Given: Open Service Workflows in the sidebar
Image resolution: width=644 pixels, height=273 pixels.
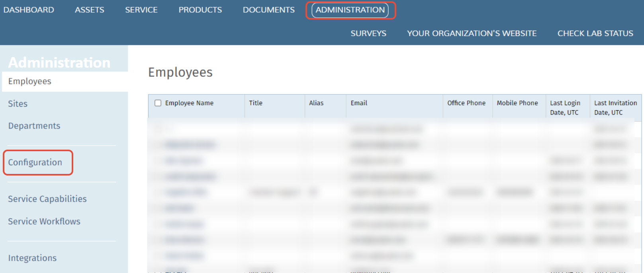Looking at the screenshot, I should point(44,222).
